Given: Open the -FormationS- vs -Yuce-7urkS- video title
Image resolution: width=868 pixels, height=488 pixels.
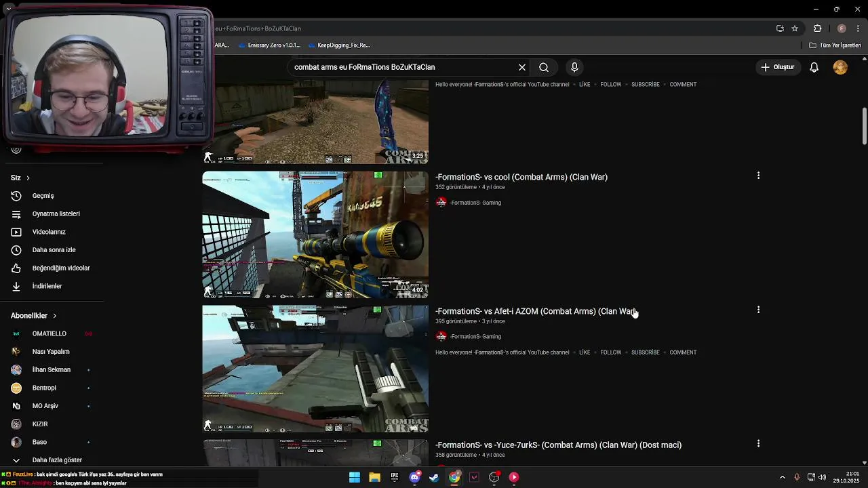Looking at the screenshot, I should [x=558, y=445].
